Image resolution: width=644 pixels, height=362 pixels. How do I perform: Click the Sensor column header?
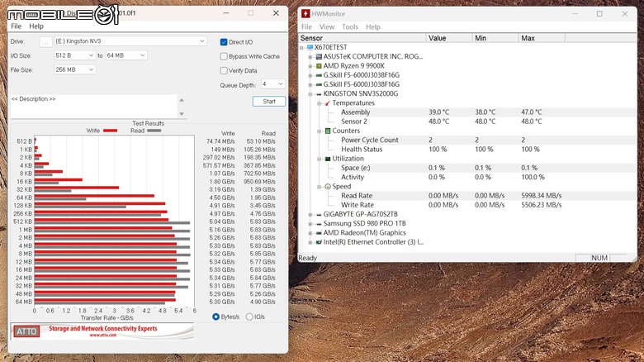click(362, 38)
